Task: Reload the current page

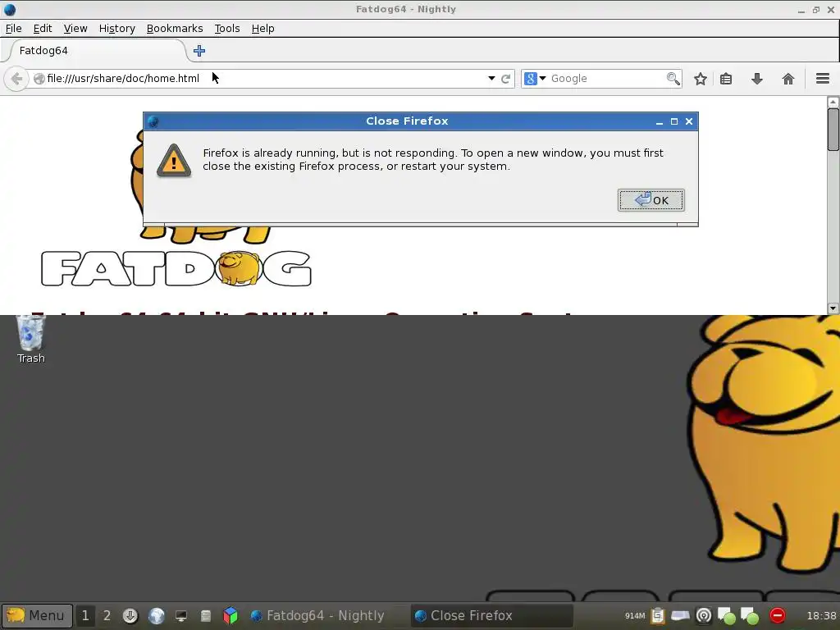Action: (x=505, y=79)
